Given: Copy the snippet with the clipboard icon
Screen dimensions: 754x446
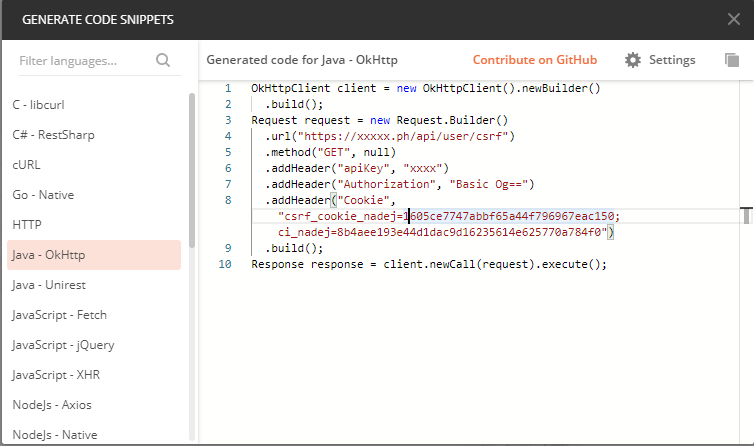Looking at the screenshot, I should (731, 60).
